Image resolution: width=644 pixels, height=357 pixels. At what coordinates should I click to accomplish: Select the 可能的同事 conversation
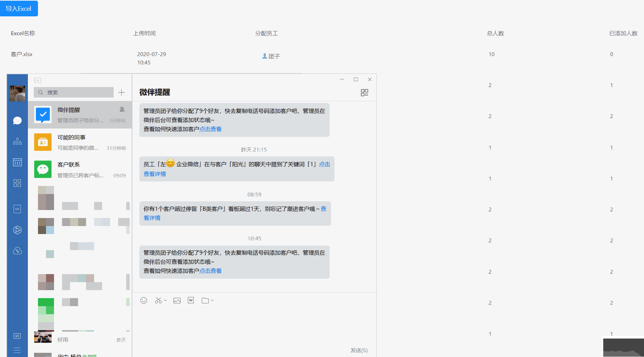[80, 142]
